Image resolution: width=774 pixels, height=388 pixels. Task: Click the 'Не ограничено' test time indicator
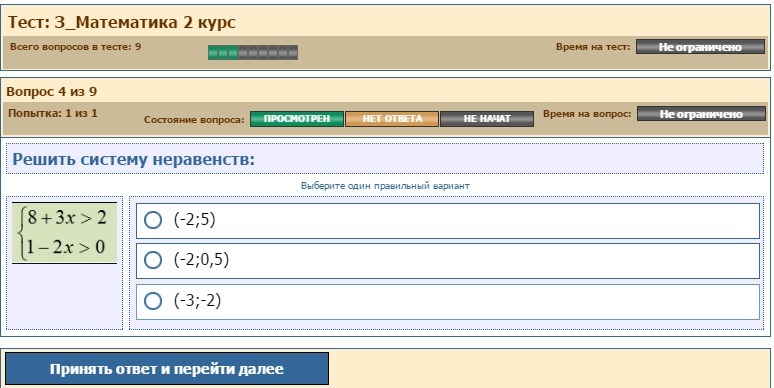[700, 47]
